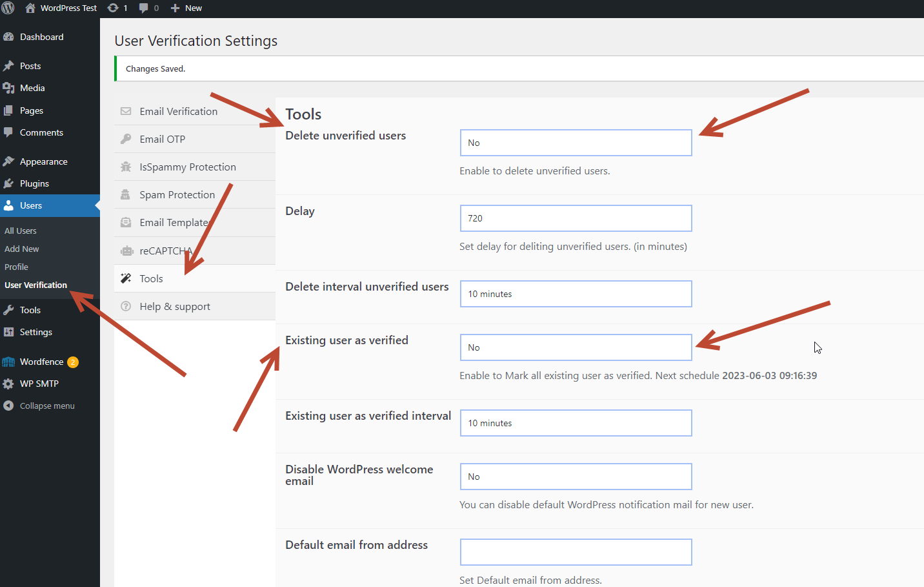924x587 pixels.
Task: Switch to the Email Verification tab
Action: click(x=195, y=111)
